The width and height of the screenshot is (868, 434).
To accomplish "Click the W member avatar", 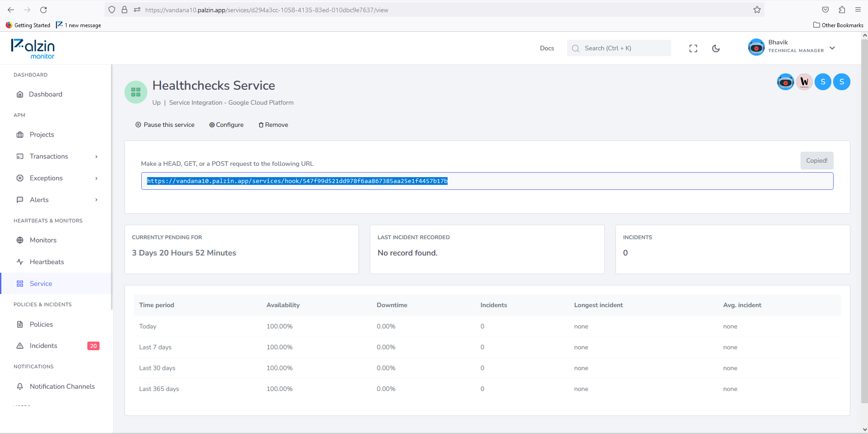I will tap(804, 82).
